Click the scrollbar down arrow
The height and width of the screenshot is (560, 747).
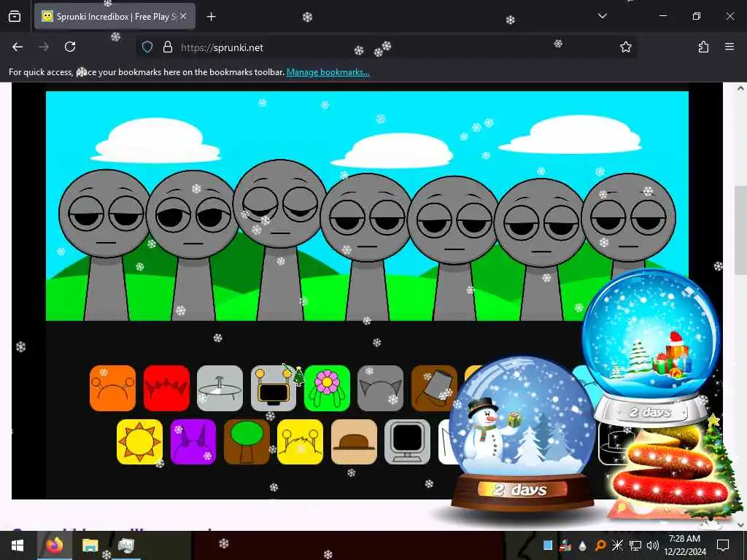[x=740, y=524]
